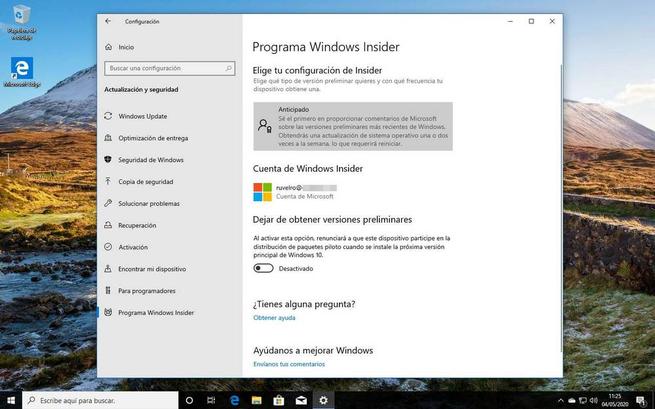Open the volume speaker tray icon
Image resolution: width=655 pixels, height=409 pixels.
pos(594,401)
